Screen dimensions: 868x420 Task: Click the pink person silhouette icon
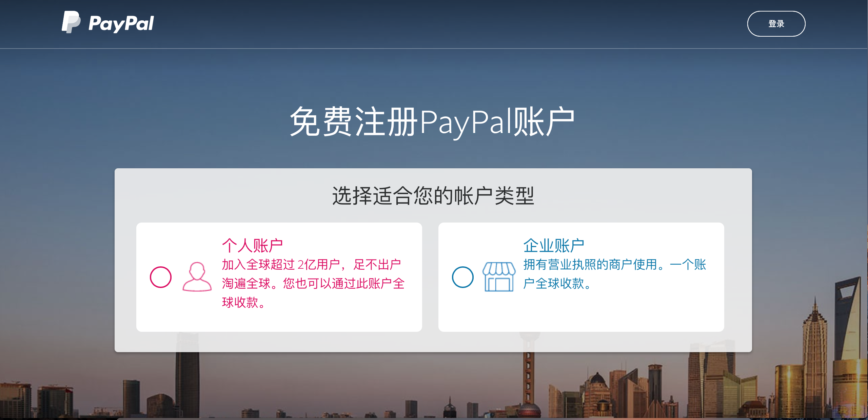197,276
